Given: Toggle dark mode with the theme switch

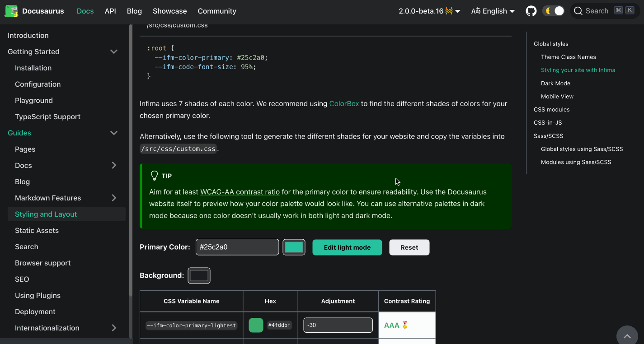Looking at the screenshot, I should click(553, 10).
